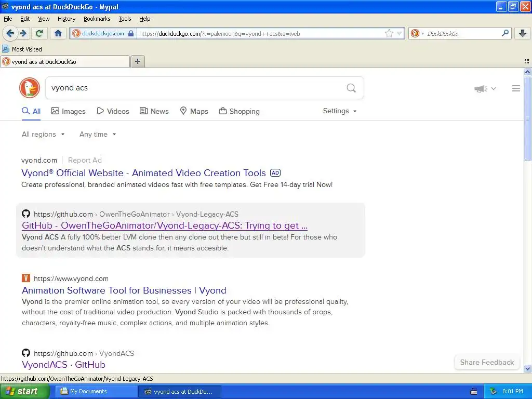Screen dimensions: 532x399
Task: Open the Help menu
Action: pyautogui.click(x=144, y=19)
